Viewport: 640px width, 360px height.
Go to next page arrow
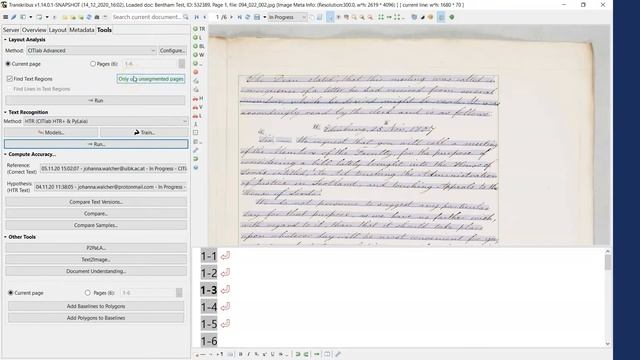click(x=231, y=17)
